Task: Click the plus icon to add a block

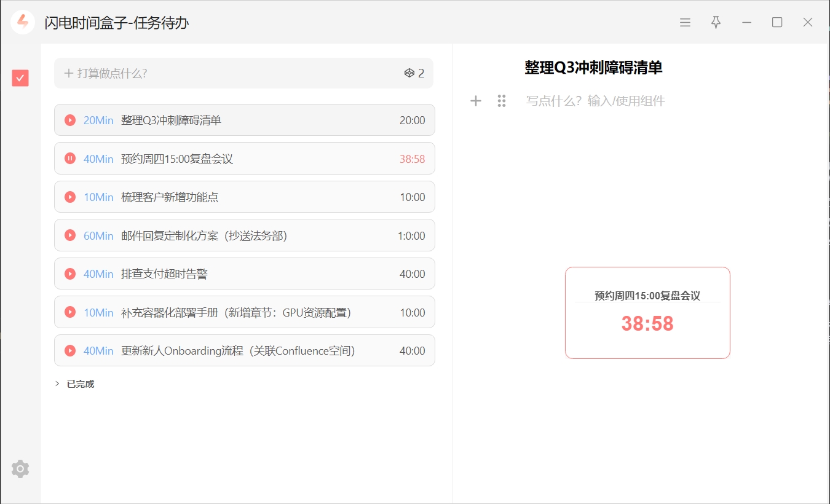Action: coord(476,101)
